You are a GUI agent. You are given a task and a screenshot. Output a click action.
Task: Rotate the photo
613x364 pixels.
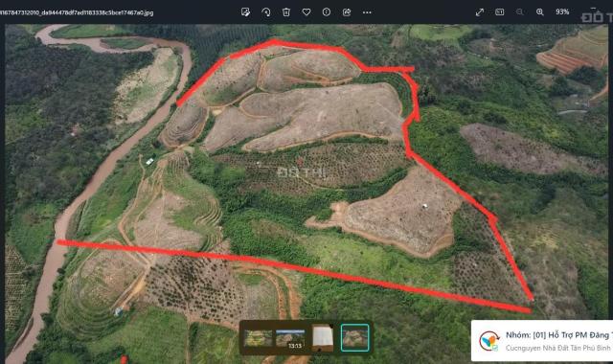coord(266,12)
